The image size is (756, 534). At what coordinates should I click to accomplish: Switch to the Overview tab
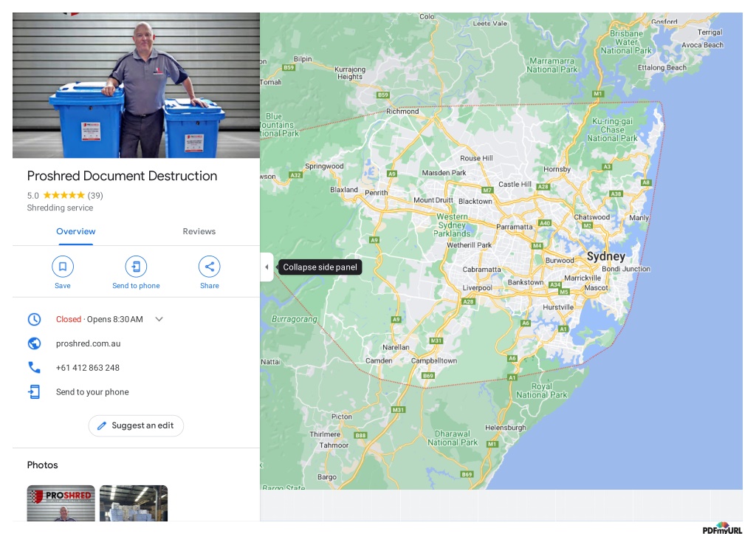76,231
